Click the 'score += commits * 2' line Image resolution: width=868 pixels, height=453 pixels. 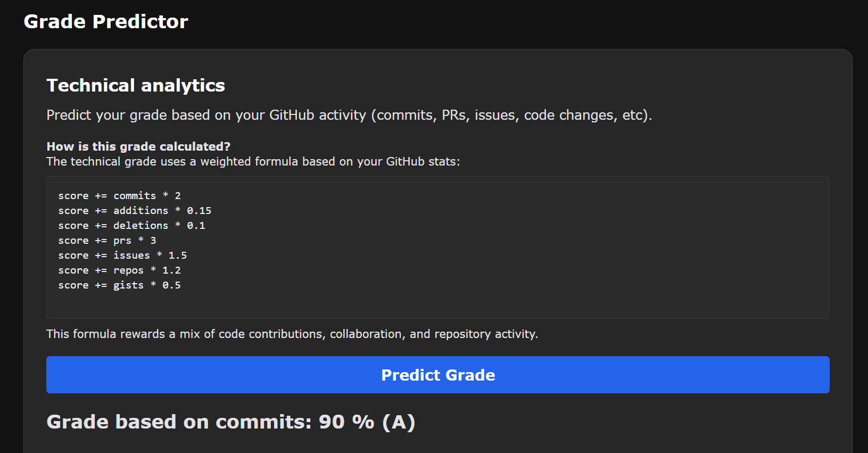(119, 196)
